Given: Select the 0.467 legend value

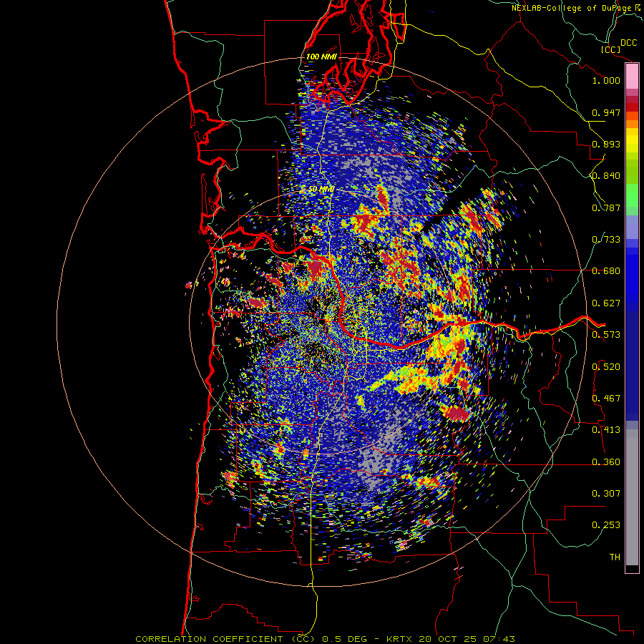Looking at the screenshot, I should pyautogui.click(x=606, y=399).
